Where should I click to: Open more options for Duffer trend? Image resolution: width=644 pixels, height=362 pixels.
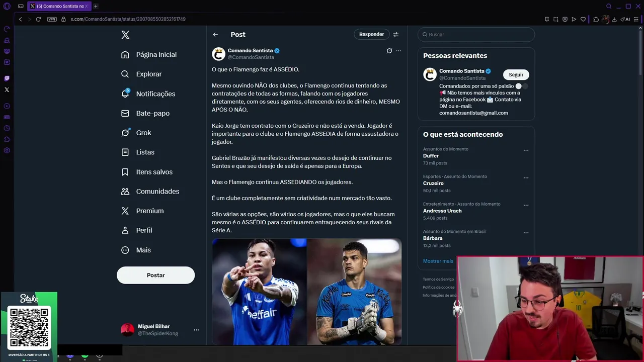[526, 150]
